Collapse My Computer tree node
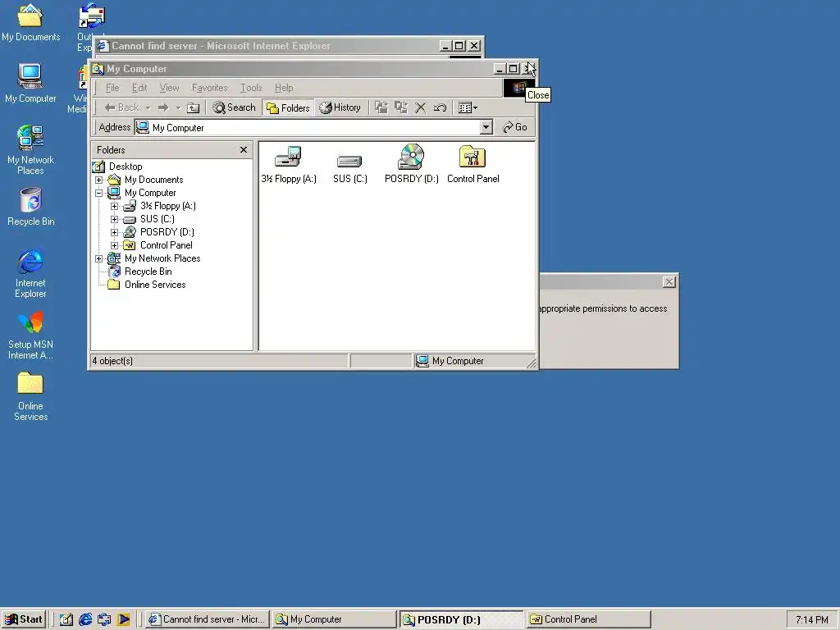The width and height of the screenshot is (840, 630). point(99,193)
